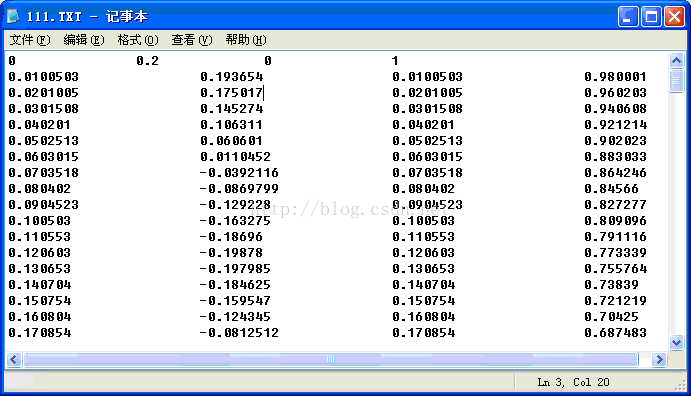Click the value 0.84566
The height and width of the screenshot is (396, 691).
click(x=612, y=189)
